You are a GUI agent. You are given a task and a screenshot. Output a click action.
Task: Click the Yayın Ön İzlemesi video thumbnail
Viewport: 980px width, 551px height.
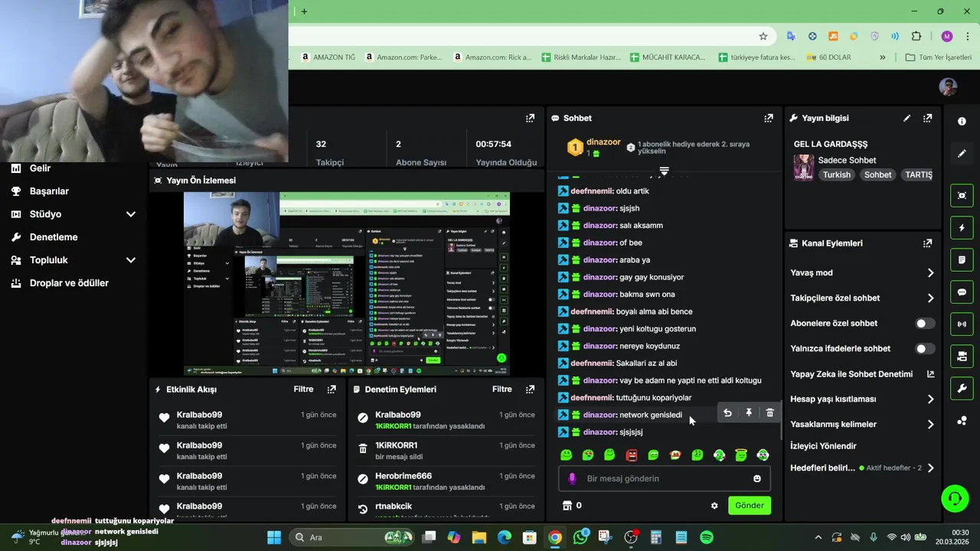coord(346,284)
